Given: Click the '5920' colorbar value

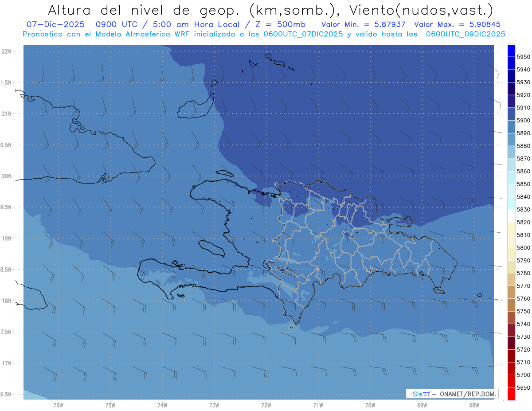Looking at the screenshot, I should pyautogui.click(x=523, y=95).
